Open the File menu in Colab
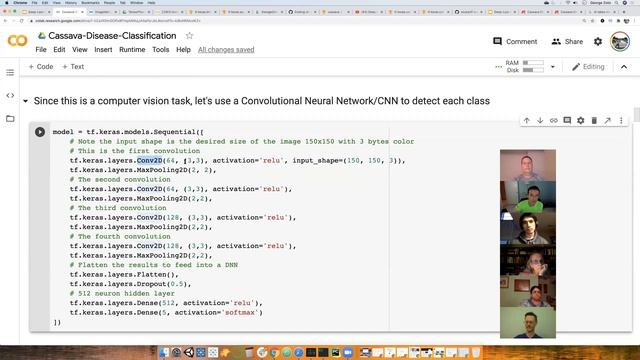 pos(41,50)
